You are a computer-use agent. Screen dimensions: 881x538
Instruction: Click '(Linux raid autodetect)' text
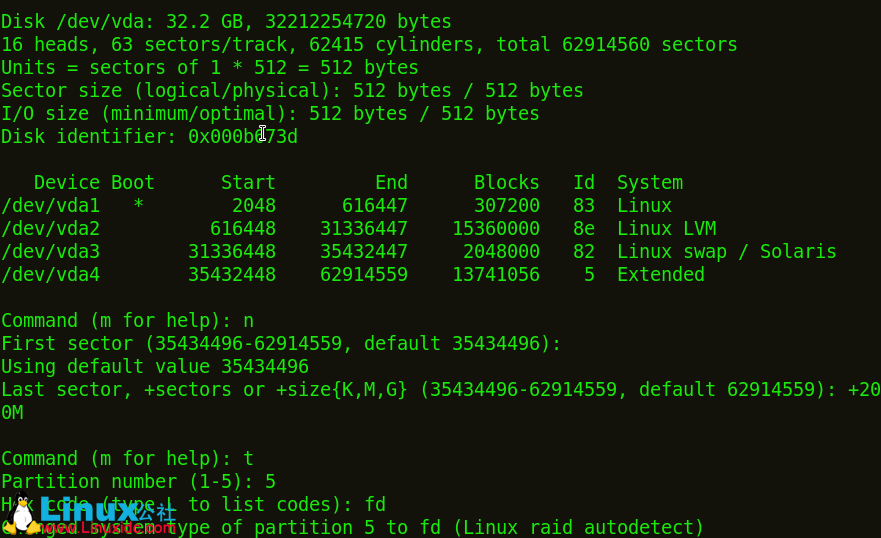pos(578,528)
